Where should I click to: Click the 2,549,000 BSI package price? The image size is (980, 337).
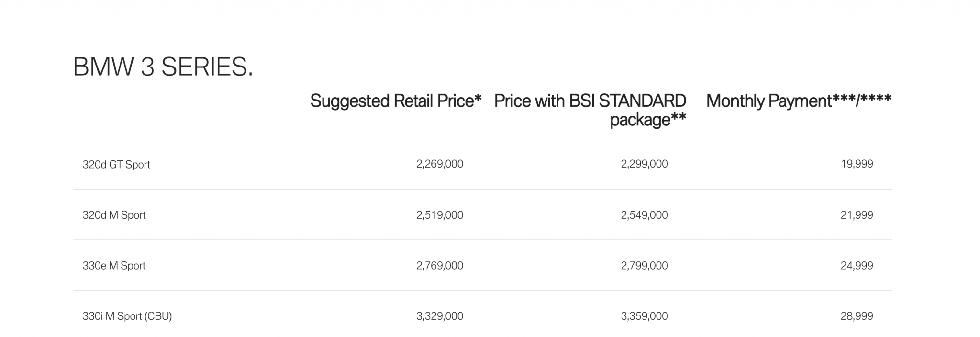[644, 215]
